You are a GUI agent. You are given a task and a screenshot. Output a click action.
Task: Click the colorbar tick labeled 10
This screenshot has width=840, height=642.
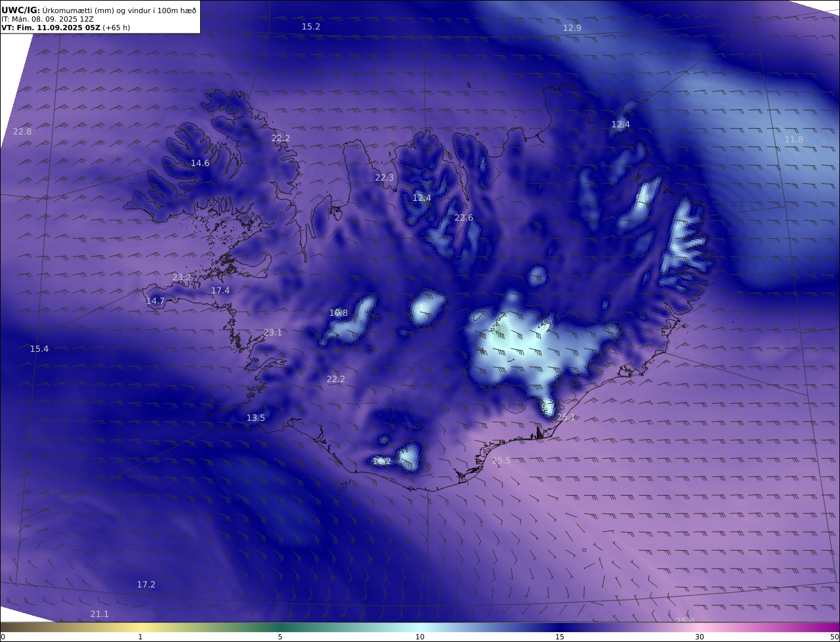(420, 637)
